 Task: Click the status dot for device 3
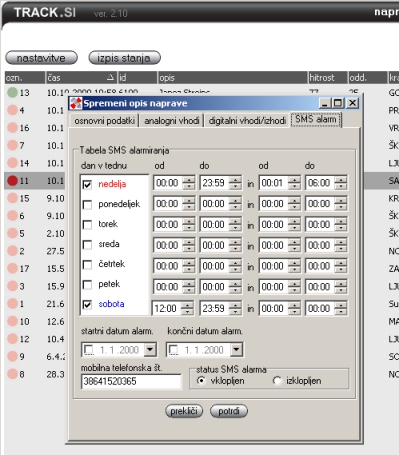coord(12,286)
